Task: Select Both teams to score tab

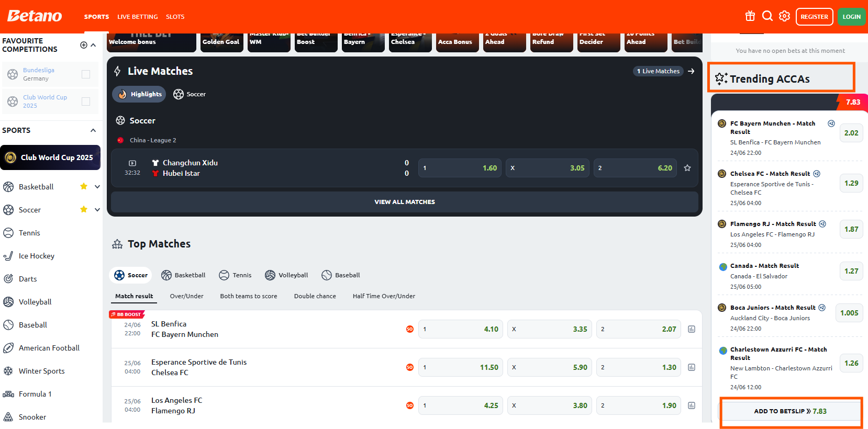Action: [249, 296]
